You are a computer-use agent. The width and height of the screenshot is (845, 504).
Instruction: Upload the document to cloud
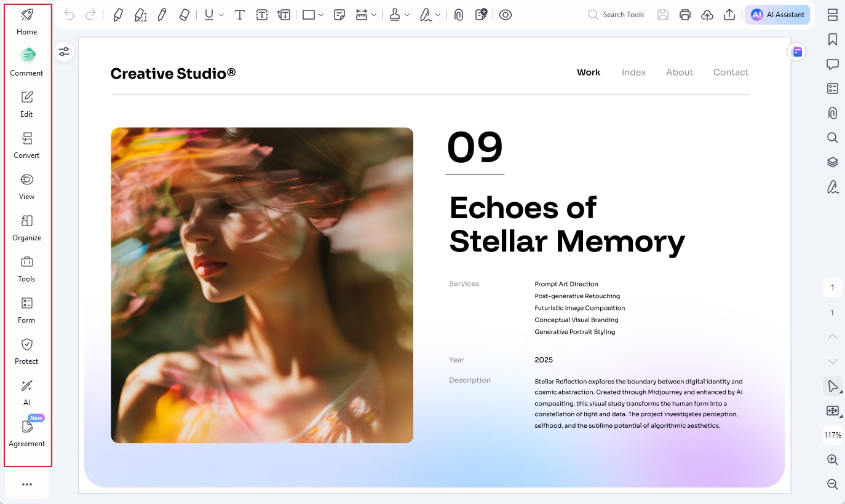pos(707,15)
